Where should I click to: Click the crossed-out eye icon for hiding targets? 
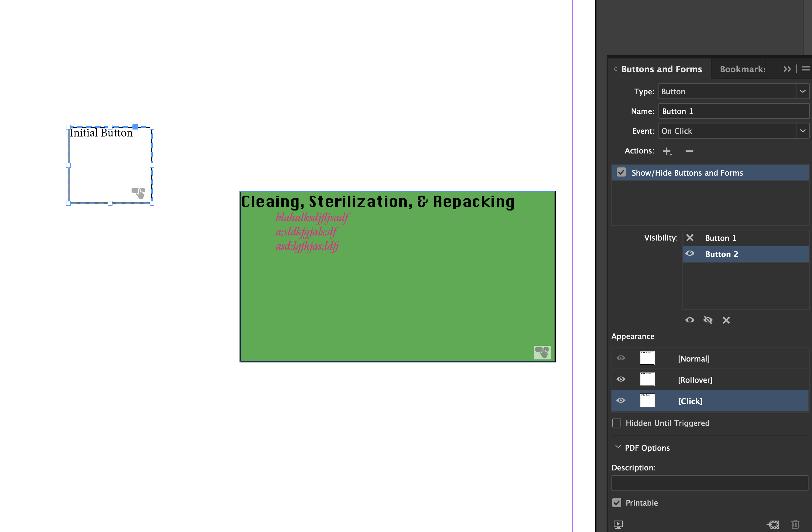708,320
